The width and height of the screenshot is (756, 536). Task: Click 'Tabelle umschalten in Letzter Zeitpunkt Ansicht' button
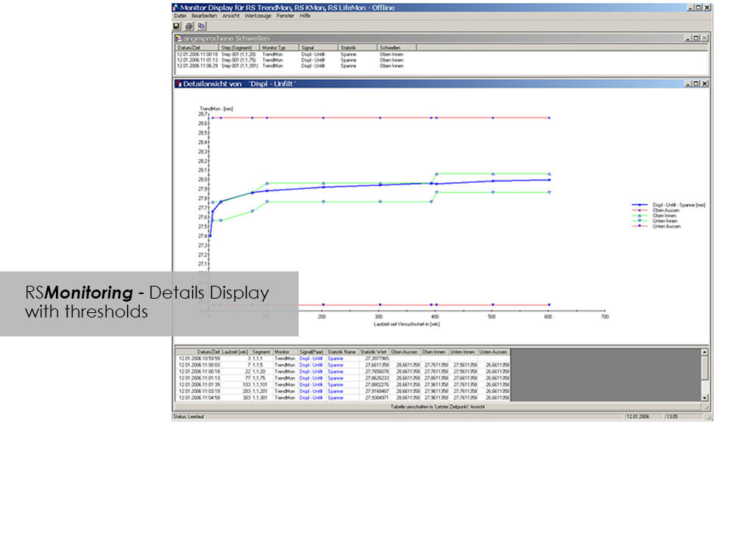(437, 407)
